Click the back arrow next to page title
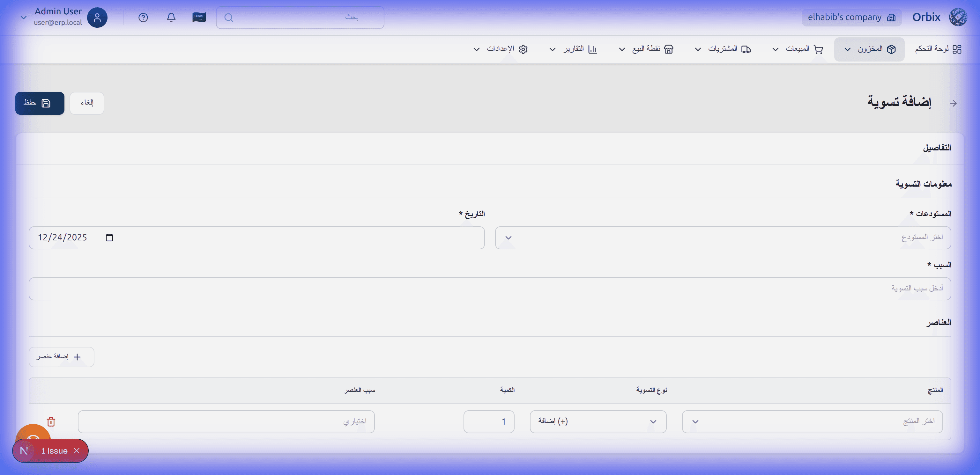 [953, 103]
